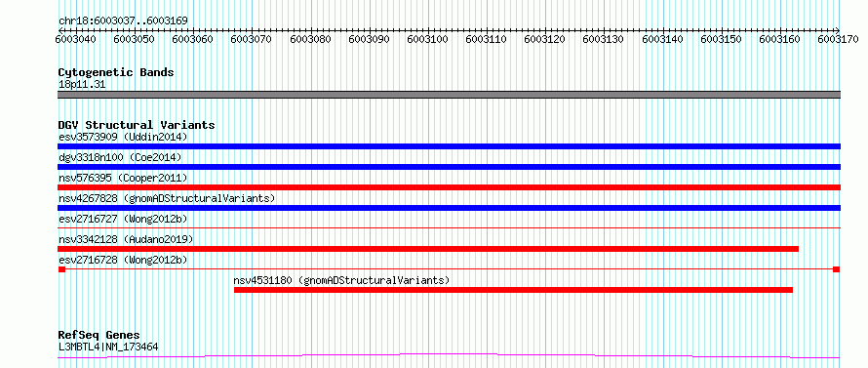Click ruler position 6003130
The width and height of the screenshot is (868, 368).
[604, 39]
